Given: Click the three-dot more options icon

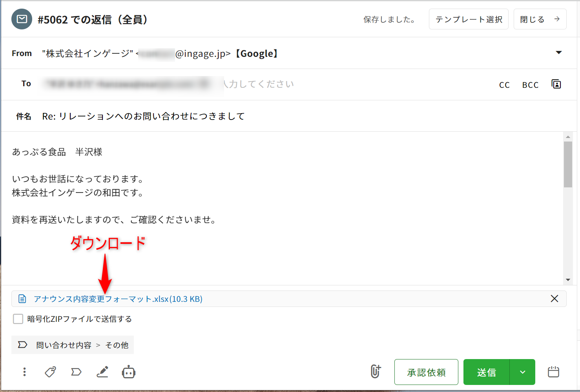Looking at the screenshot, I should [24, 372].
